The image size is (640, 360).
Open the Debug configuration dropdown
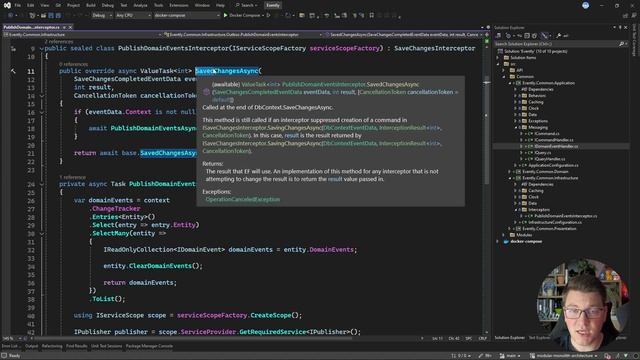coord(101,16)
